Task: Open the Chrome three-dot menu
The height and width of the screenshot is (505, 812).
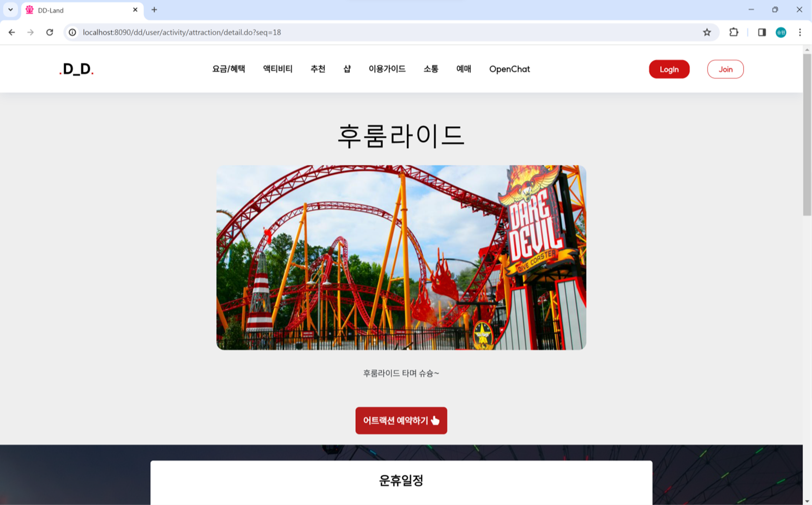Action: pos(800,32)
